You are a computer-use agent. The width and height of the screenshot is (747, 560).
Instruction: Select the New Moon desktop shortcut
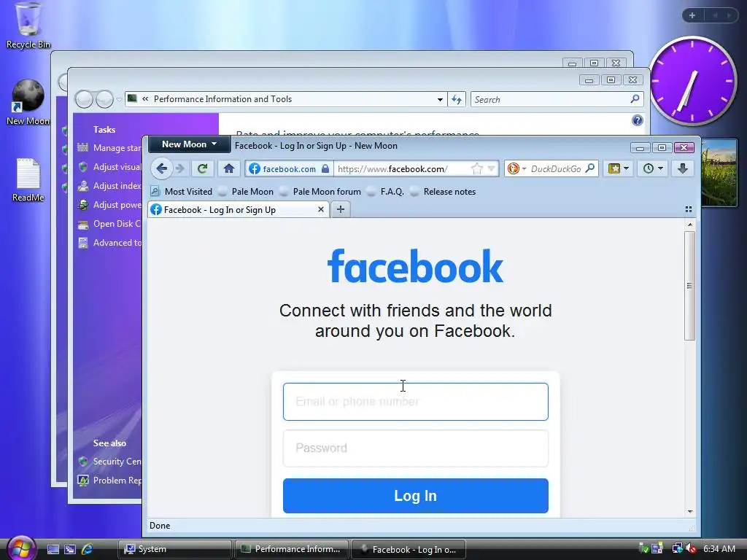coord(28,103)
